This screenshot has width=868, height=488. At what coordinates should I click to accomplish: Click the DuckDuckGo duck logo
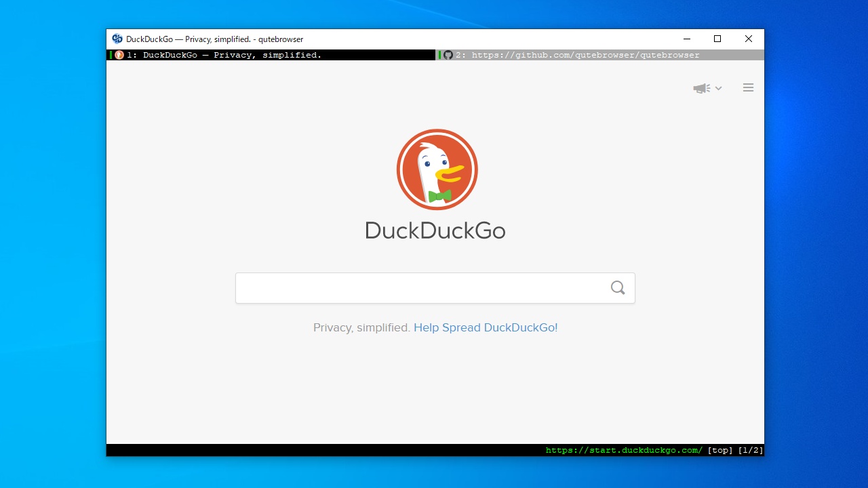coord(437,169)
